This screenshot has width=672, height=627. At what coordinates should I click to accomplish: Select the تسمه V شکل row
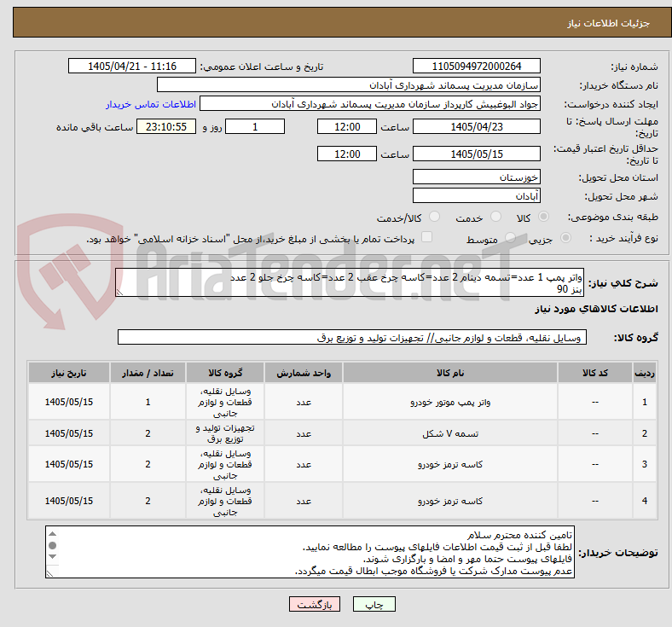[x=342, y=433]
